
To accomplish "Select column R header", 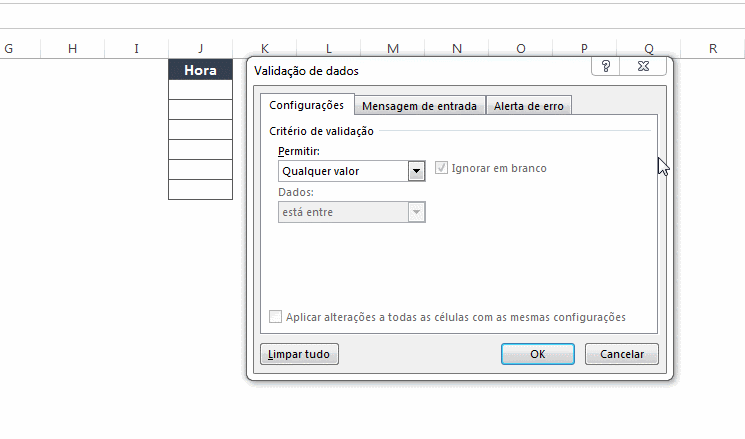I will (712, 48).
